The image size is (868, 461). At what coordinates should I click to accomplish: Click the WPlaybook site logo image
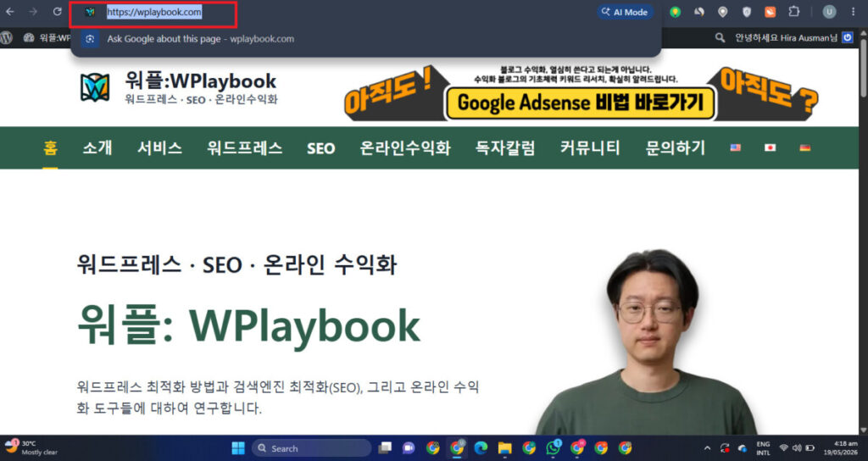point(95,87)
